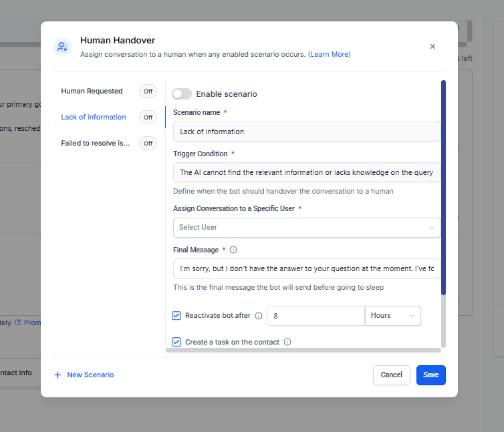Click the Human Handover user icon
This screenshot has height=432, width=504.
62,47
